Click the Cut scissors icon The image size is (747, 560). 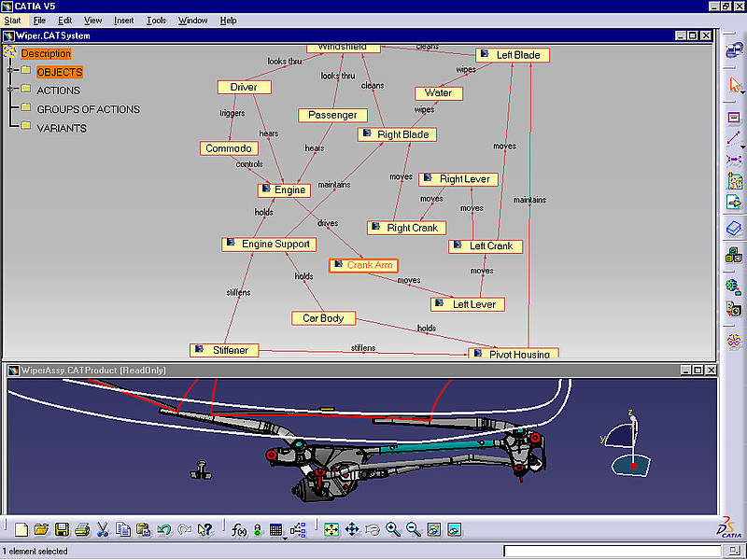(x=103, y=529)
